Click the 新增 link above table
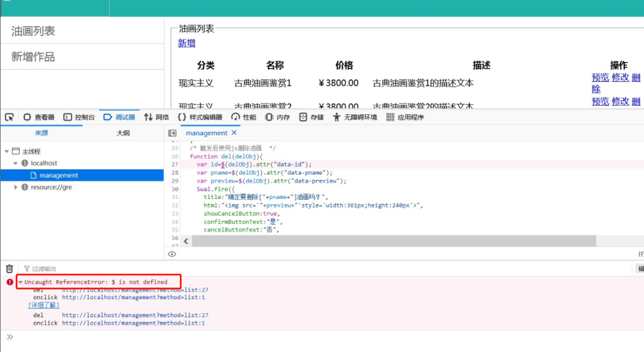 click(186, 43)
